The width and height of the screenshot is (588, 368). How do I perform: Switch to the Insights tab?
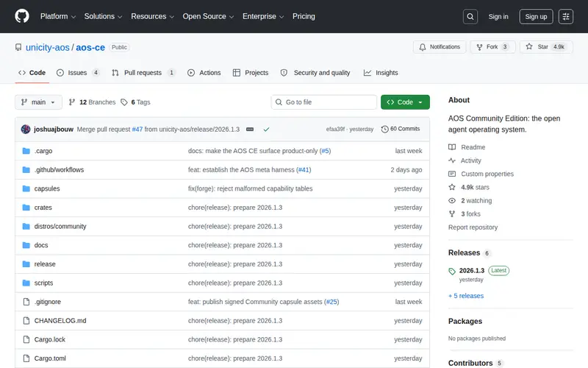click(381, 73)
